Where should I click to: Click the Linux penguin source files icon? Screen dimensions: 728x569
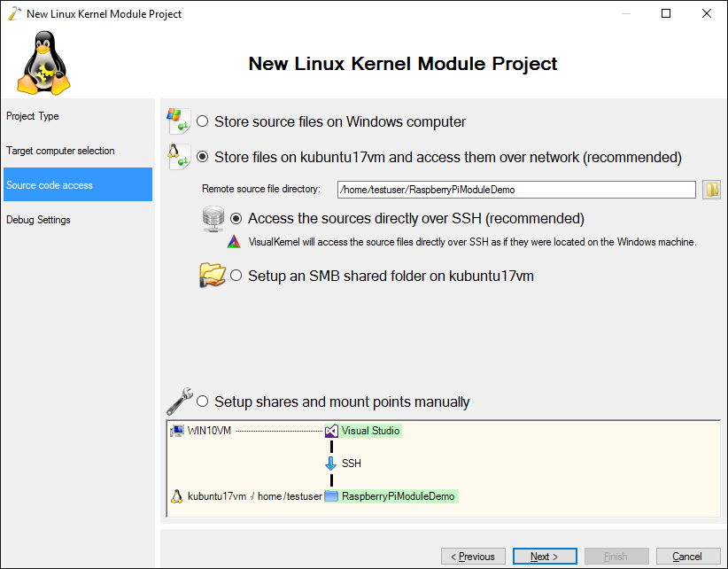178,157
